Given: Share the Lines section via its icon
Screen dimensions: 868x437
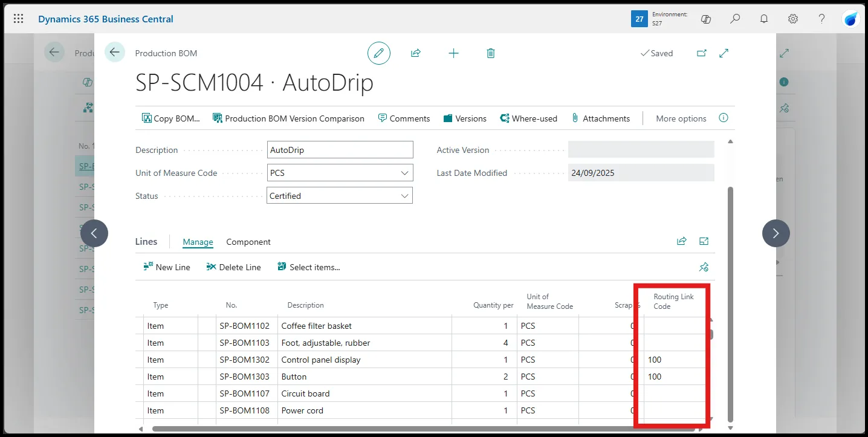Looking at the screenshot, I should 682,241.
